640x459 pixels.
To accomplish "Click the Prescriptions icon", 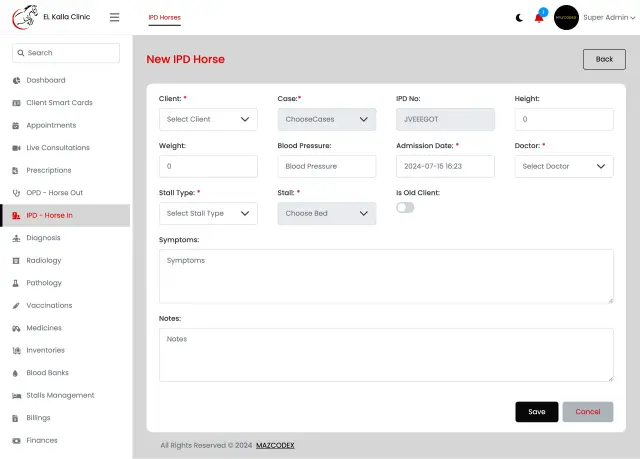I will [16, 171].
